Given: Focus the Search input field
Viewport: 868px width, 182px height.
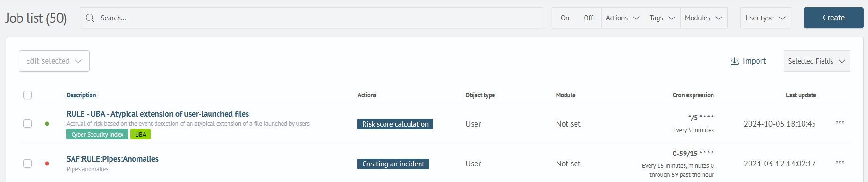Looking at the screenshot, I should point(311,18).
